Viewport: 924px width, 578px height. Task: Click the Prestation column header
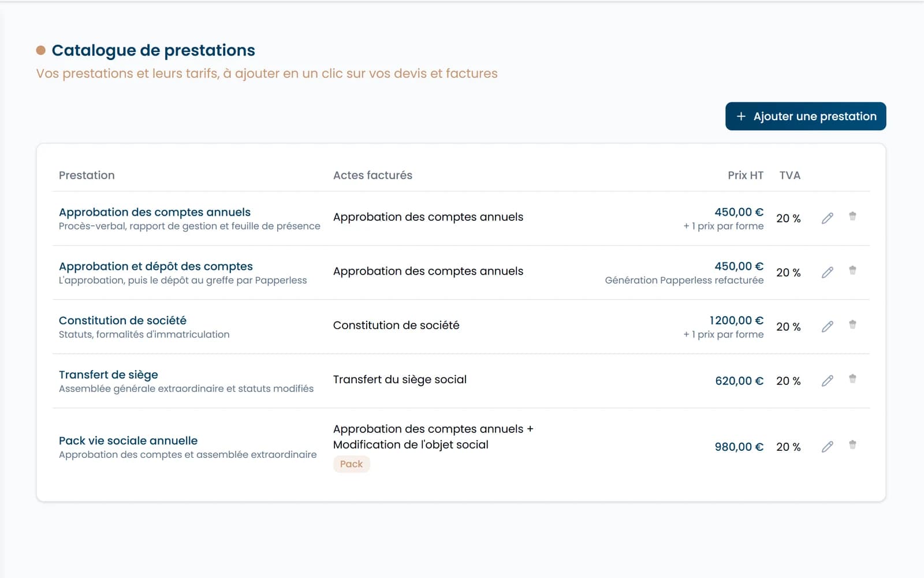87,175
